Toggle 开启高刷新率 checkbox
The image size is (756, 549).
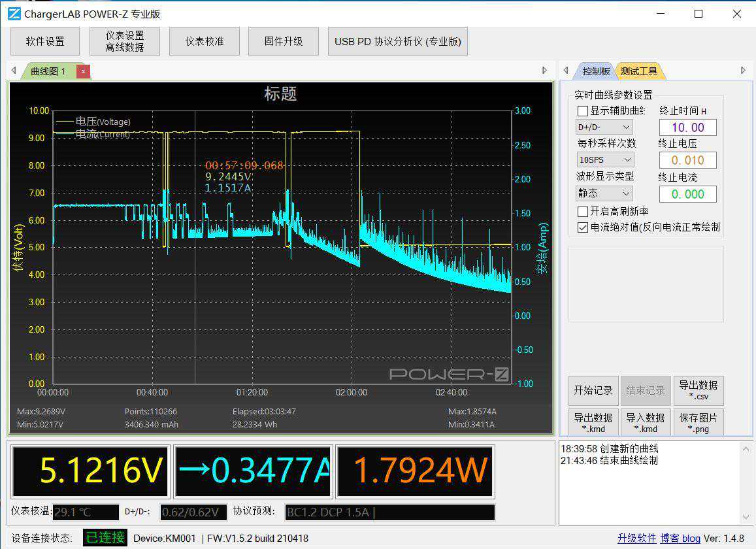[583, 212]
